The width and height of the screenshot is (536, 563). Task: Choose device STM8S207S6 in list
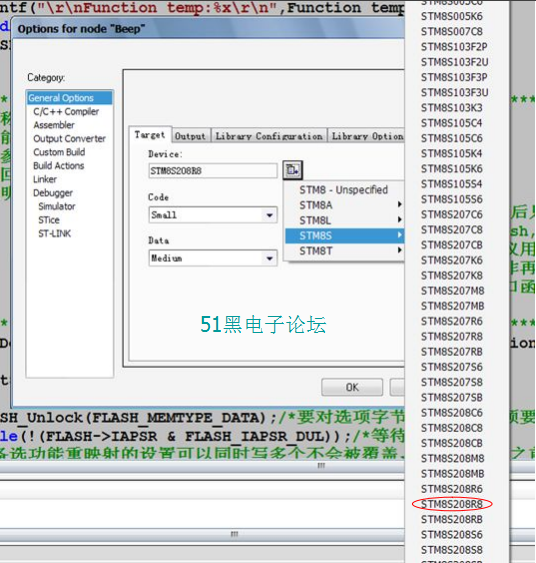coord(452,367)
